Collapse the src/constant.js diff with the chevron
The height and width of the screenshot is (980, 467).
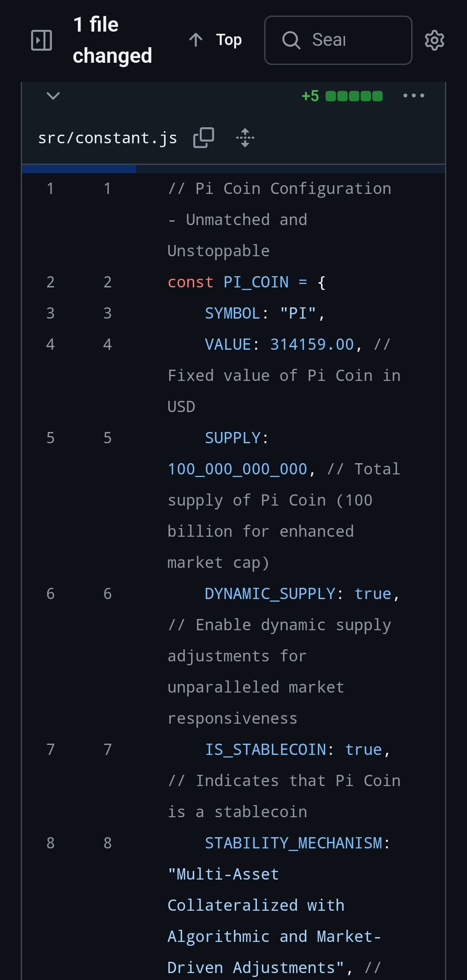click(x=53, y=96)
